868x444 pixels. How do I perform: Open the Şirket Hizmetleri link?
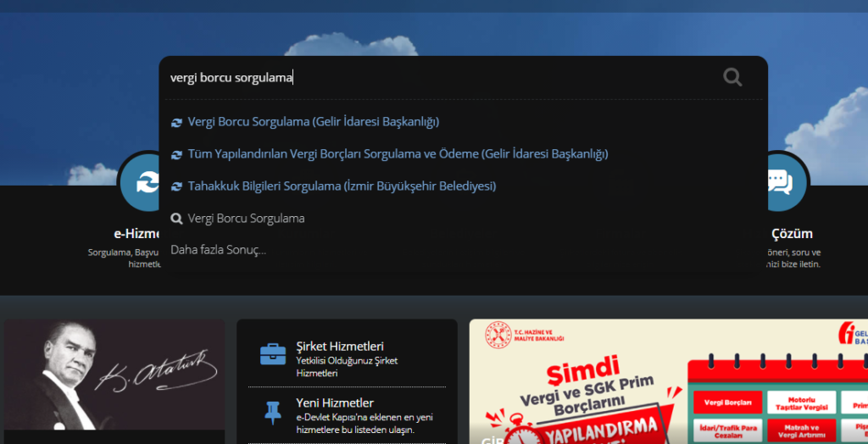click(x=340, y=347)
